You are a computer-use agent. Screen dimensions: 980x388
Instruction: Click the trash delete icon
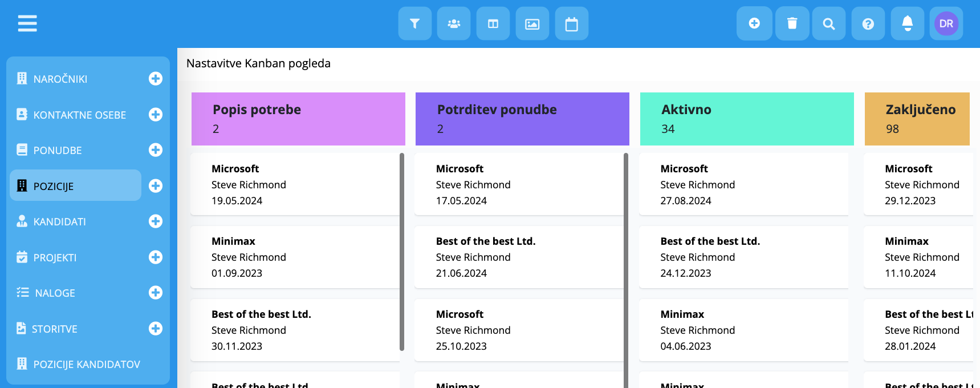tap(792, 23)
